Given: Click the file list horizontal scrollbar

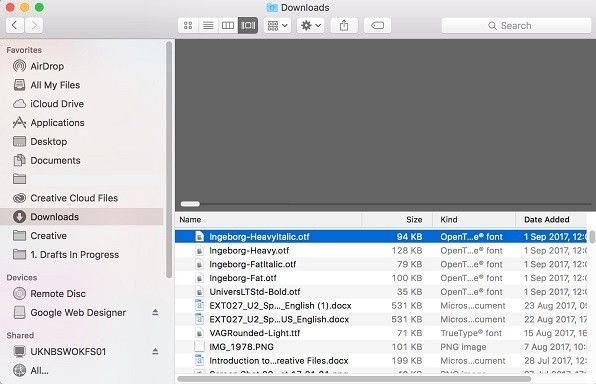Looking at the screenshot, I should [354, 379].
